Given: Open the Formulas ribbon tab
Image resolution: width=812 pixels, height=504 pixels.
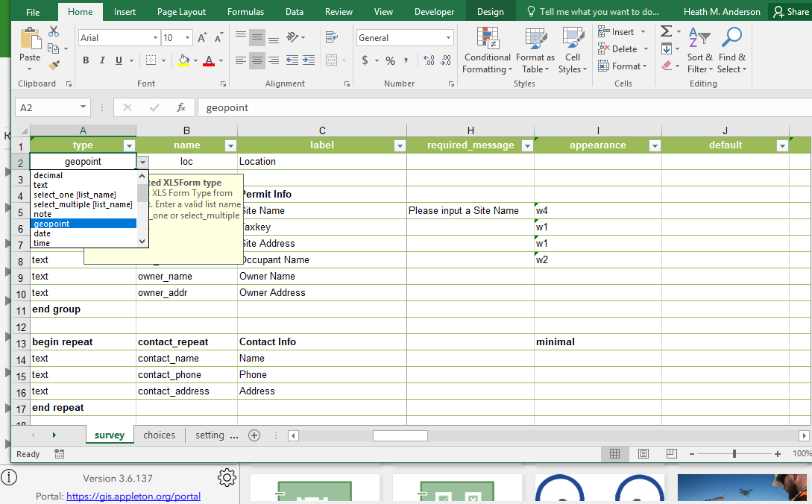Looking at the screenshot, I should click(245, 12).
